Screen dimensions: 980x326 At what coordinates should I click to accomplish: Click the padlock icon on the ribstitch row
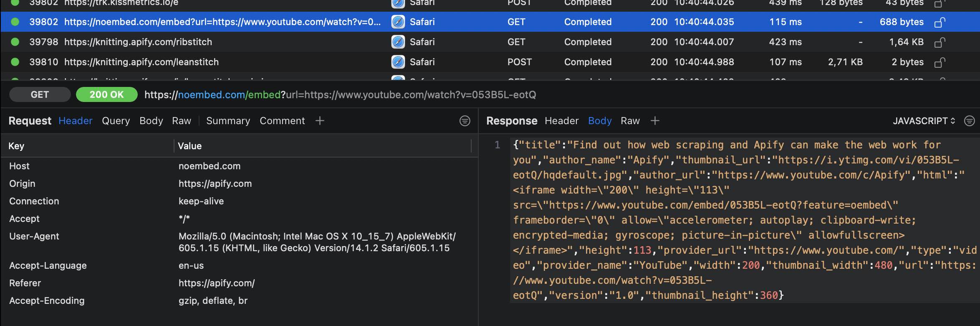coord(939,42)
